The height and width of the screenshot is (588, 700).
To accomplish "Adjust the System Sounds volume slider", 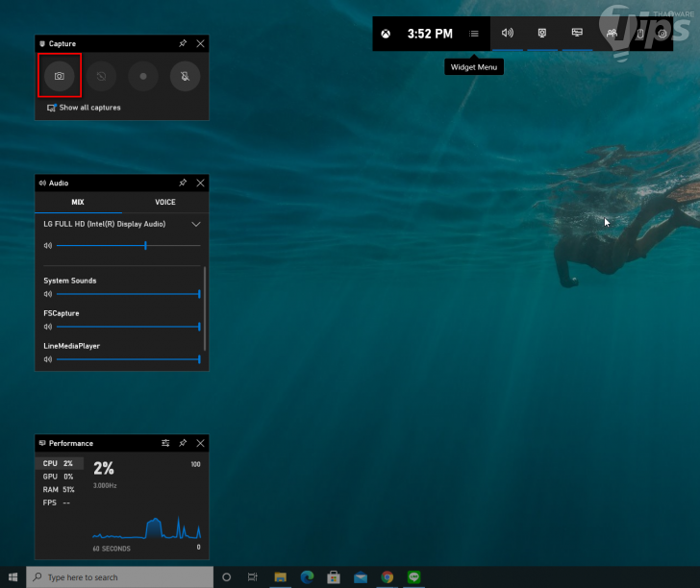I will [129, 294].
